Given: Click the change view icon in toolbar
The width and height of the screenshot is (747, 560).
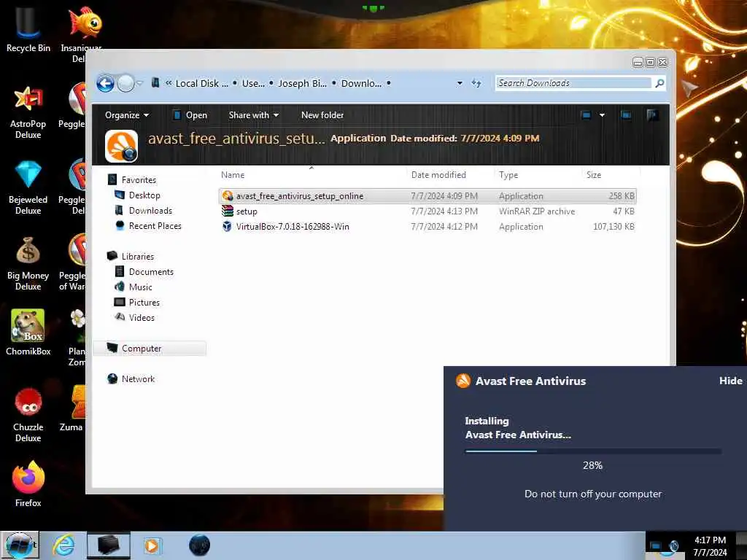Looking at the screenshot, I should (x=586, y=114).
